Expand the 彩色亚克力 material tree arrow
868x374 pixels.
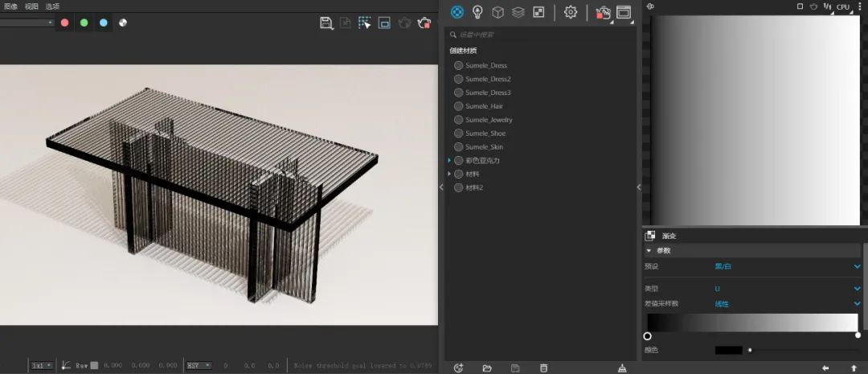pyautogui.click(x=449, y=160)
